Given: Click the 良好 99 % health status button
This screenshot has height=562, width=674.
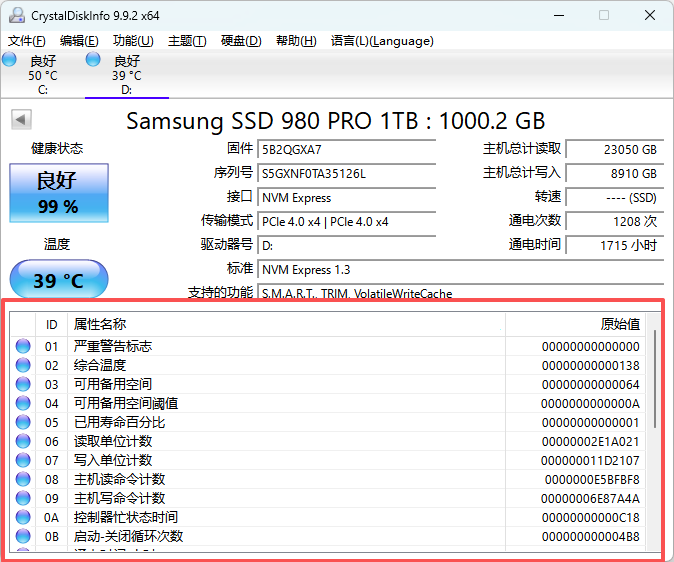Looking at the screenshot, I should point(59,193).
